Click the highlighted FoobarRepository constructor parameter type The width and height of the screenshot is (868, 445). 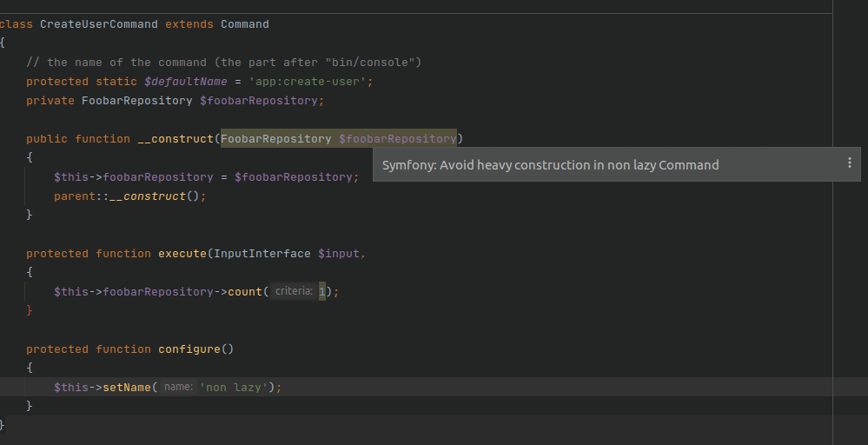pos(275,139)
